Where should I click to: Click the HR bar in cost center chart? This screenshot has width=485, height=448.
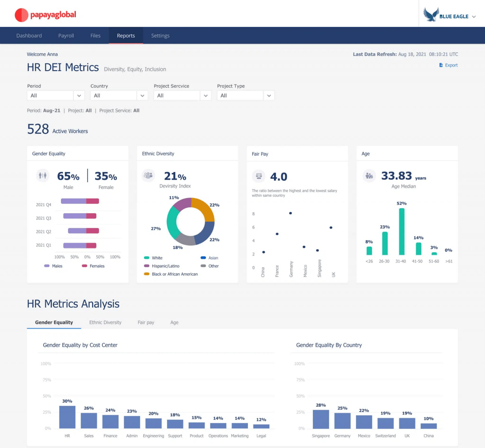[x=67, y=417]
